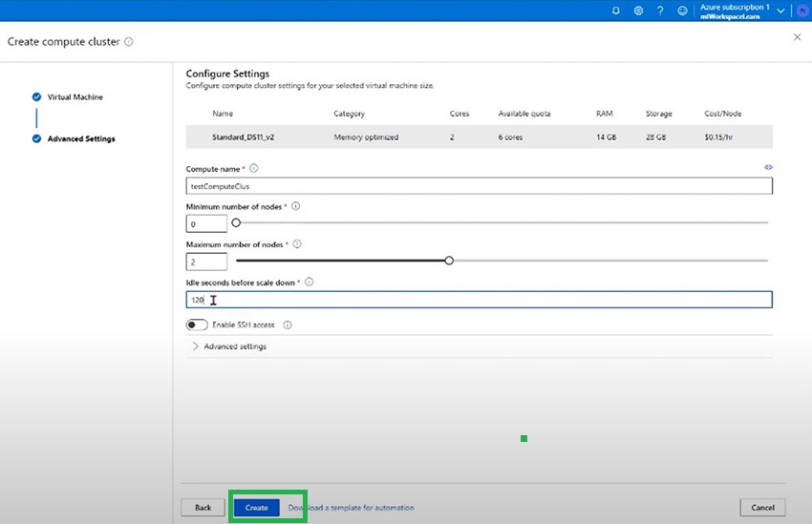This screenshot has height=524, width=812.
Task: Open the feedback smiley icon
Action: [682, 10]
